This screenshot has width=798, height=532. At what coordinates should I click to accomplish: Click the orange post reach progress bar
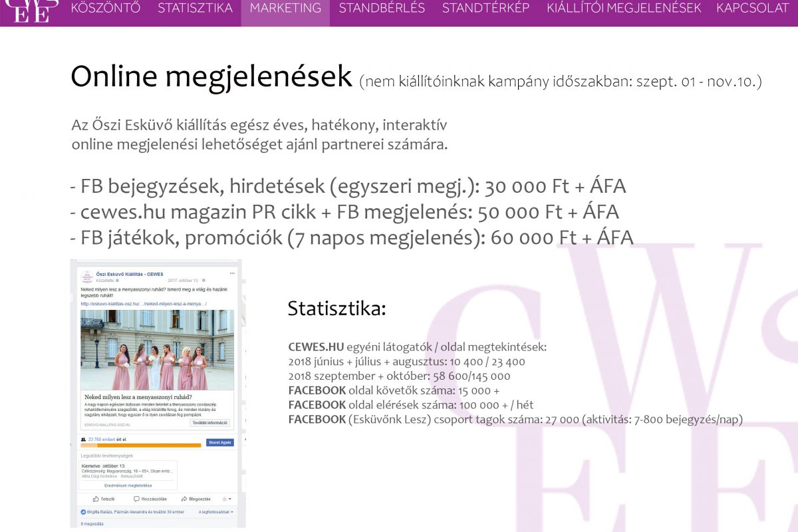pyautogui.click(x=140, y=446)
